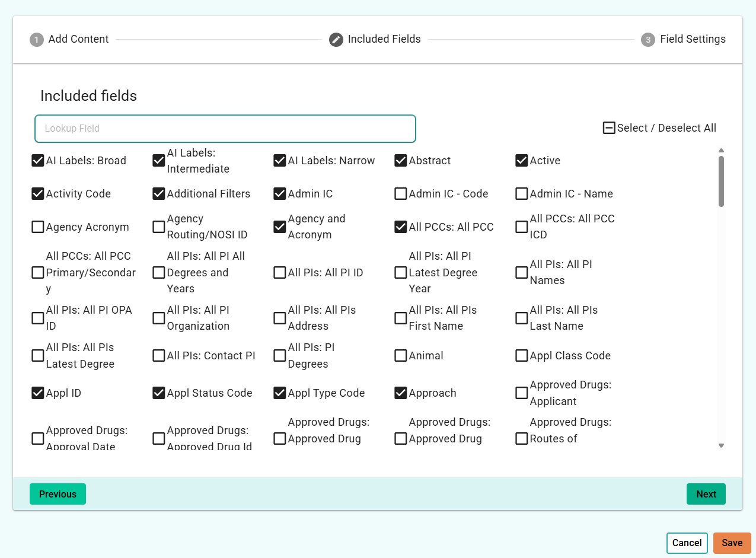
Task: Uncheck the Appl Type Code checkbox
Action: point(280,393)
